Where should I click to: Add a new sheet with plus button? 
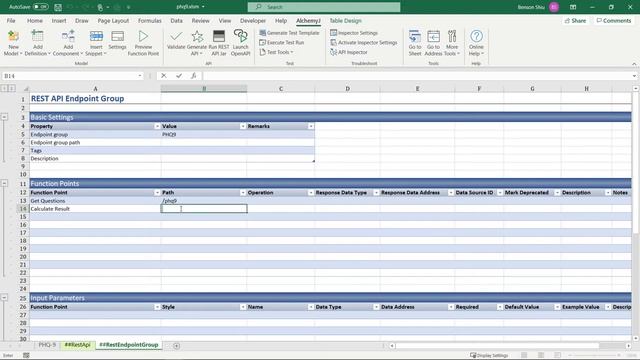[176, 346]
